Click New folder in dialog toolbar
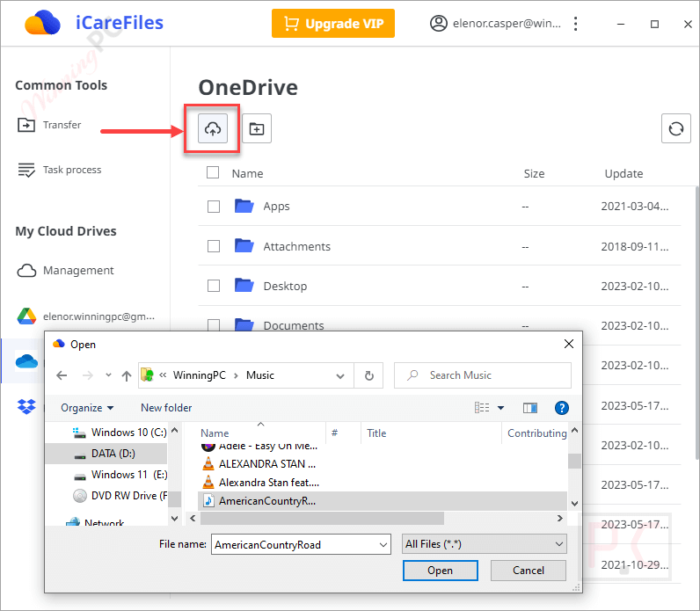Viewport: 700px width, 611px height. tap(166, 408)
